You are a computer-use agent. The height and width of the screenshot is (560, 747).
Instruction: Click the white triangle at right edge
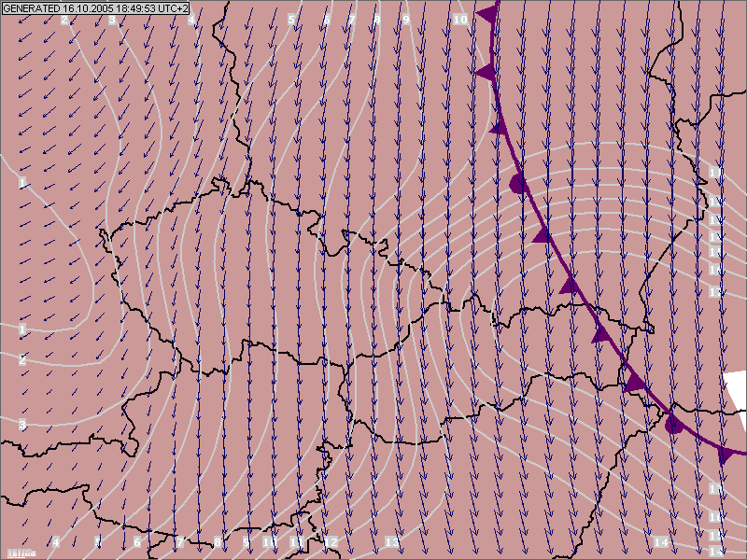point(736,387)
